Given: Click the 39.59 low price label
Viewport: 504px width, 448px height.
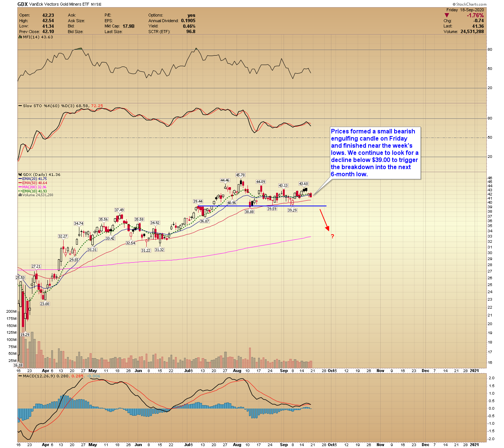Looking at the screenshot, I should pos(272,209).
